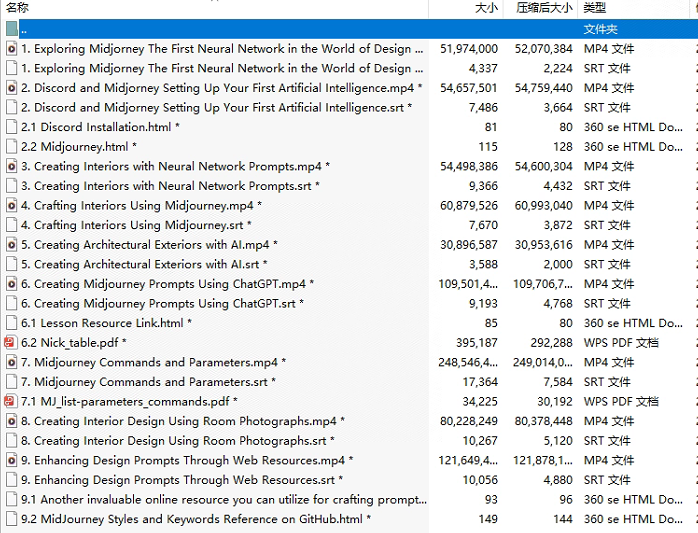This screenshot has width=698, height=533.
Task: Click the 类型 column header
Action: point(595,8)
